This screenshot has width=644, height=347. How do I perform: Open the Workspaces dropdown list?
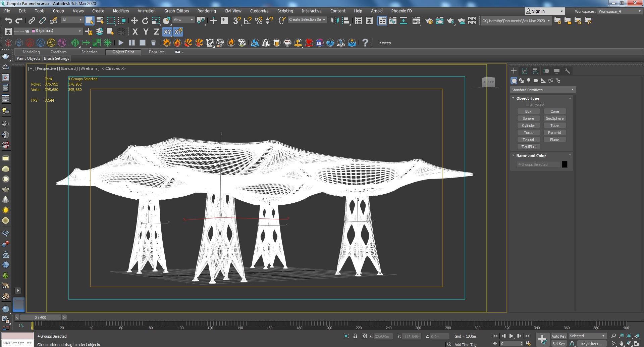[620, 11]
